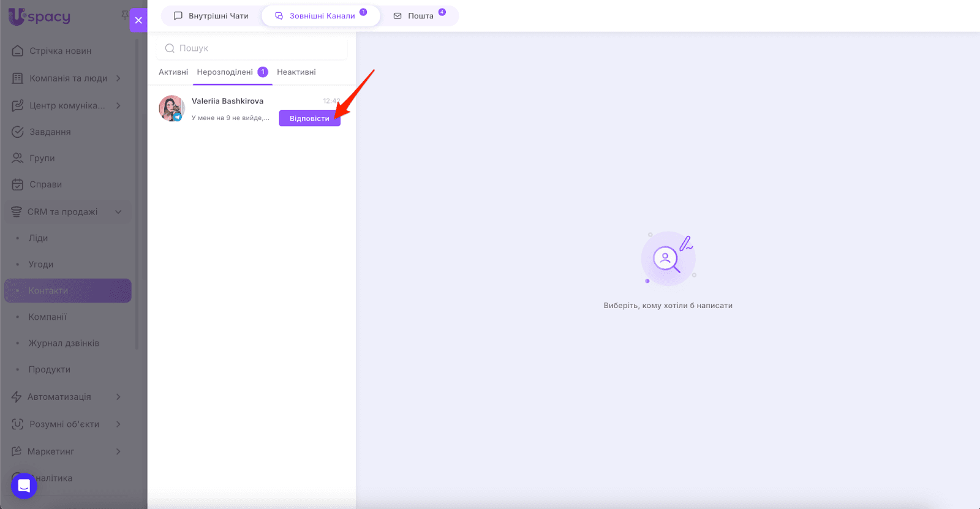Viewport: 980px width, 509px height.
Task: Switch to Внутрішні Чати tab
Action: click(x=211, y=16)
